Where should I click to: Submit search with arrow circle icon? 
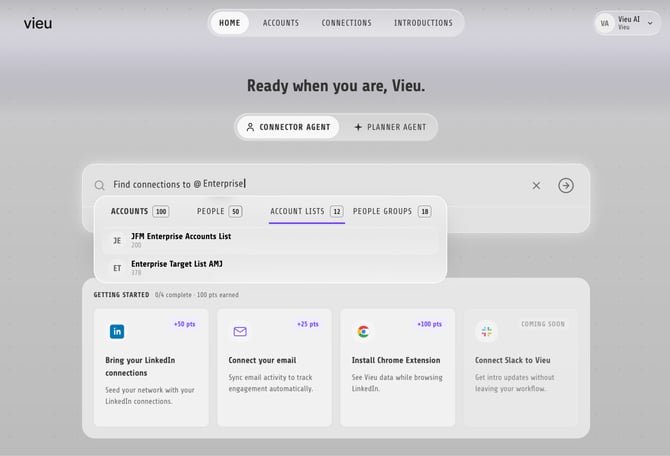[x=566, y=185]
